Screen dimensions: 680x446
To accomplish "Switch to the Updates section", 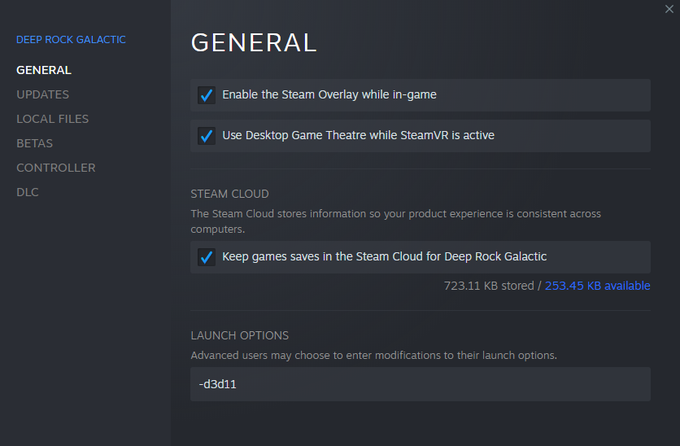I will pyautogui.click(x=42, y=95).
